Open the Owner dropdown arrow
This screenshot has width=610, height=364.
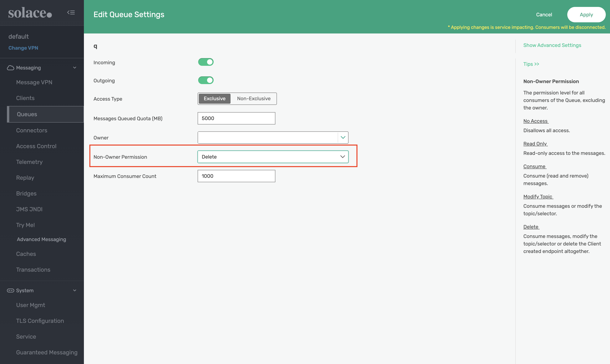tap(343, 138)
